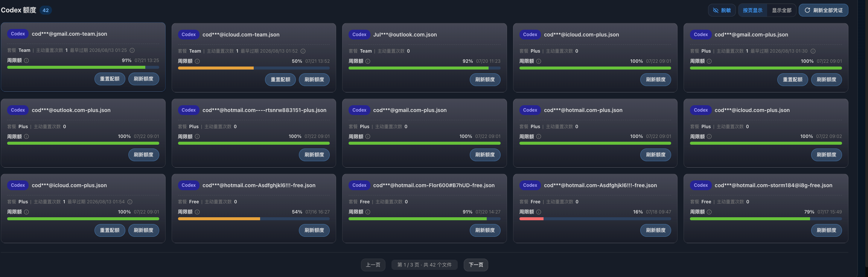The height and width of the screenshot is (277, 868).
Task: Switch to 显示全部 view
Action: point(781,10)
